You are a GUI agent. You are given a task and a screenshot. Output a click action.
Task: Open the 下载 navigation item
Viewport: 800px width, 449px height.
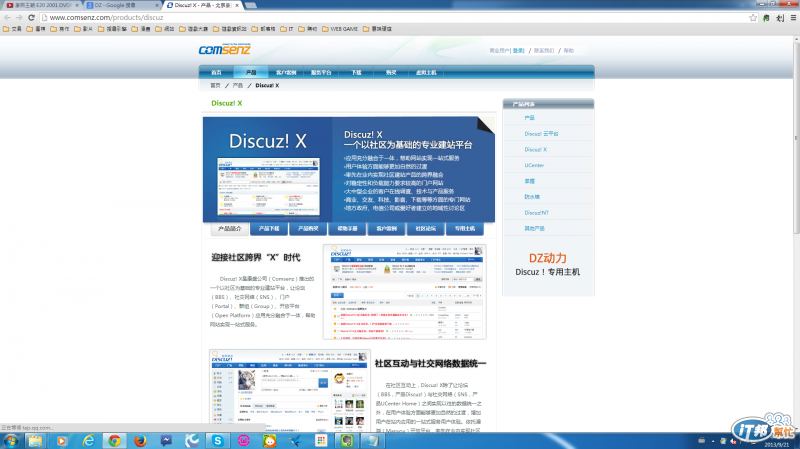[x=356, y=72]
